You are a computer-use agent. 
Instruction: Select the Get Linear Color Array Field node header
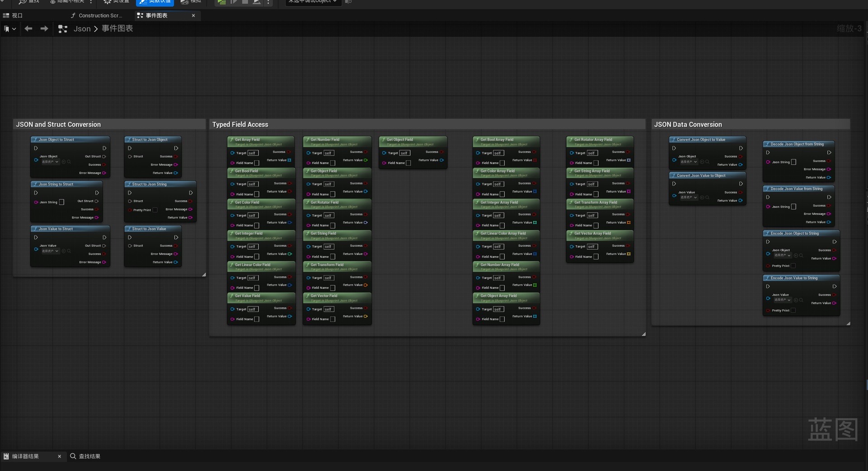point(506,236)
